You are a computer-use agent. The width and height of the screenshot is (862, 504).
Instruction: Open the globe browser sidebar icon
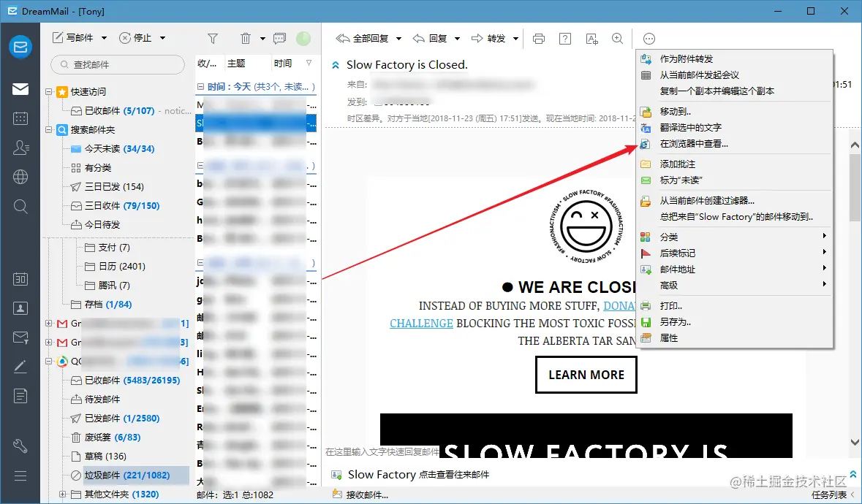tap(20, 177)
